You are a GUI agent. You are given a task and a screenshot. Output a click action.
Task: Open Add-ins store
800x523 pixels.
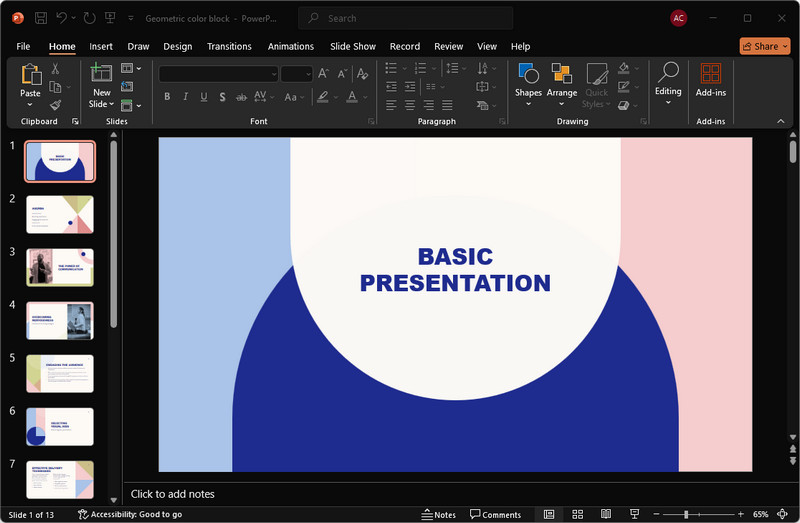coord(711,80)
